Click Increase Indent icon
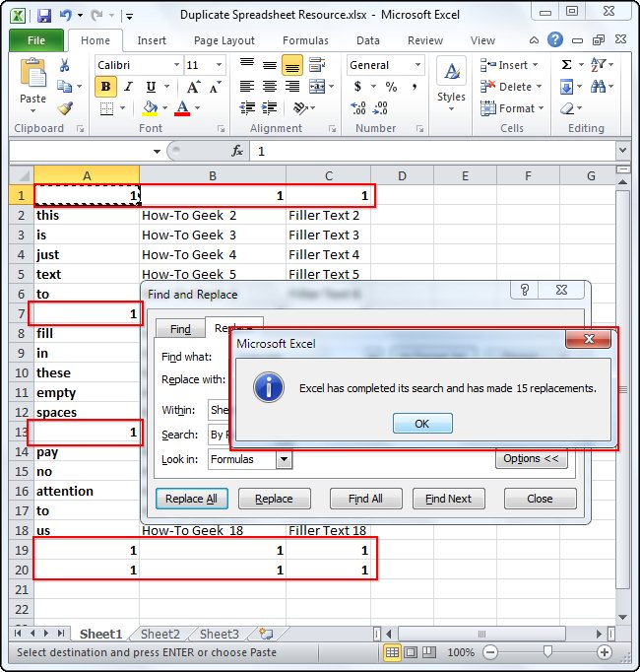Screen dimensions: 640x672 269,108
